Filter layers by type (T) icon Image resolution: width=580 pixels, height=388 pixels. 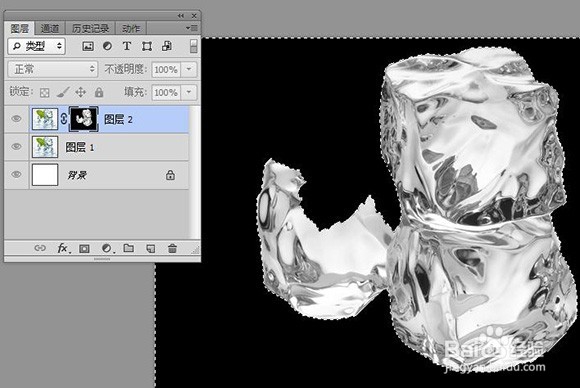pos(127,46)
